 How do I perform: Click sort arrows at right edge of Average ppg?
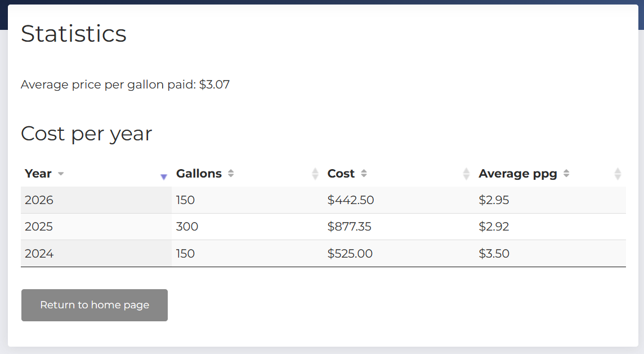618,174
